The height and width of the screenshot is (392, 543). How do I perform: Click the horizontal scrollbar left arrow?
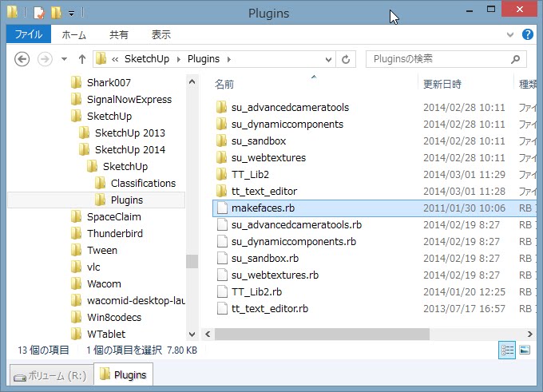(x=208, y=335)
